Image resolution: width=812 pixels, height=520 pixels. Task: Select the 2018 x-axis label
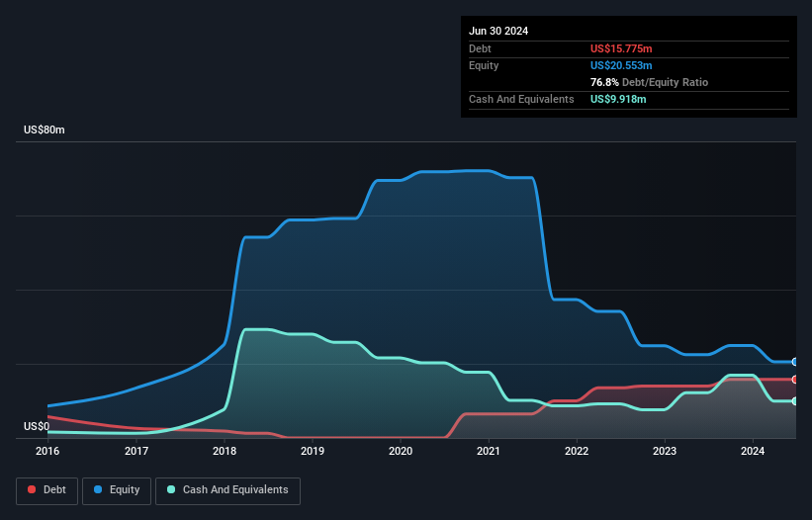(x=225, y=451)
